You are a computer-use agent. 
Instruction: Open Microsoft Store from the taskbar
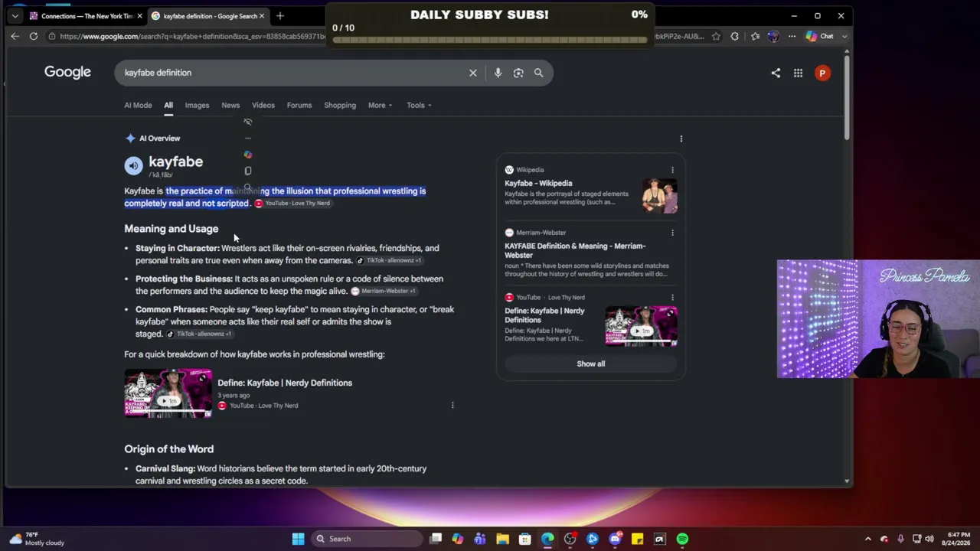tap(524, 539)
